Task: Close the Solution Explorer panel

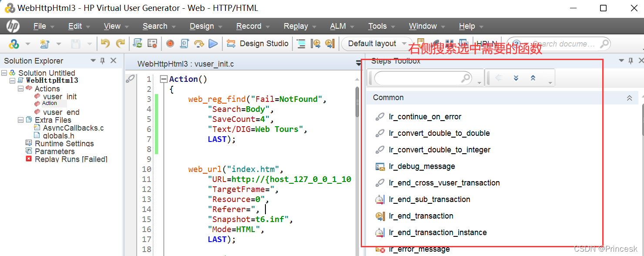Action: [x=113, y=61]
